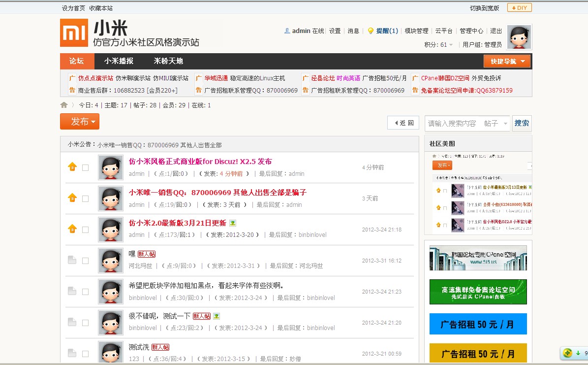Open the 帖子 search type dropdown
This screenshot has height=365, width=588.
point(495,123)
